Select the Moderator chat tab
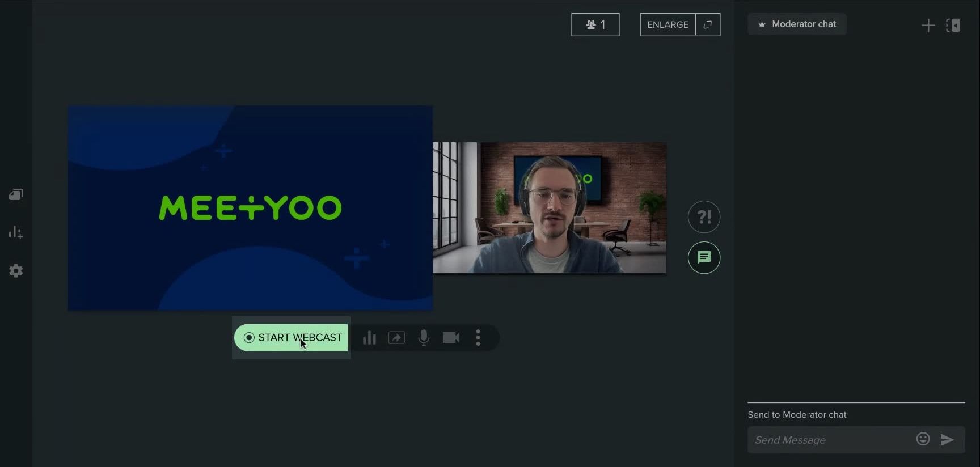This screenshot has height=467, width=980. (x=797, y=24)
